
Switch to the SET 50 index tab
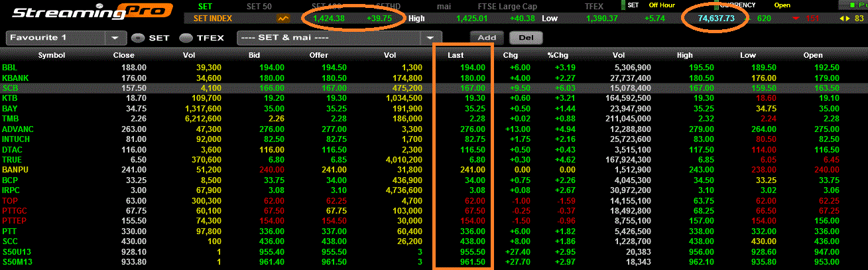tap(258, 5)
